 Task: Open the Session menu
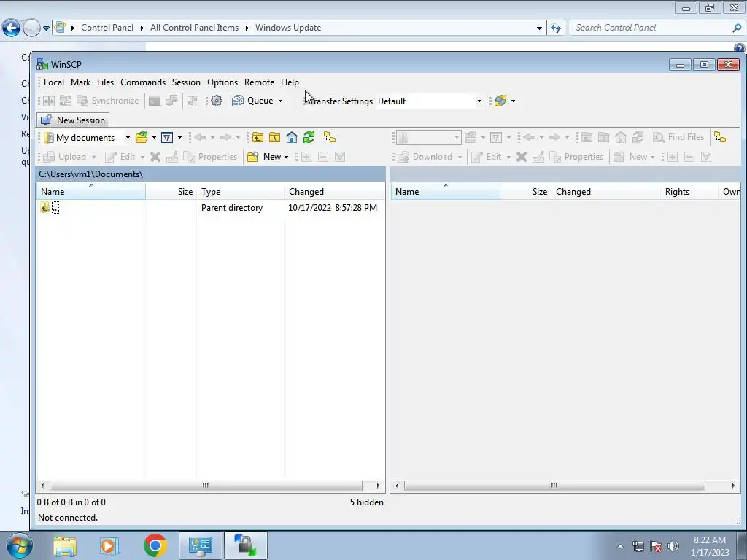pyautogui.click(x=186, y=82)
